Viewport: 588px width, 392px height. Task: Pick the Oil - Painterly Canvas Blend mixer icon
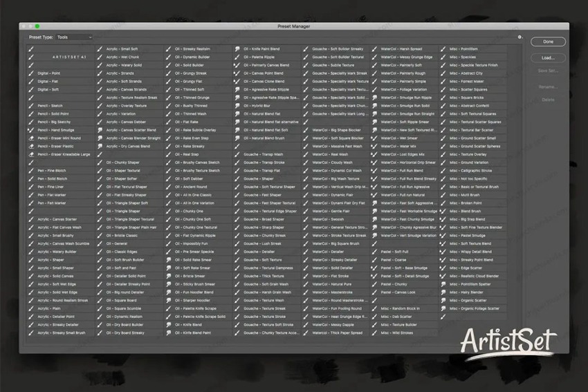237,65
